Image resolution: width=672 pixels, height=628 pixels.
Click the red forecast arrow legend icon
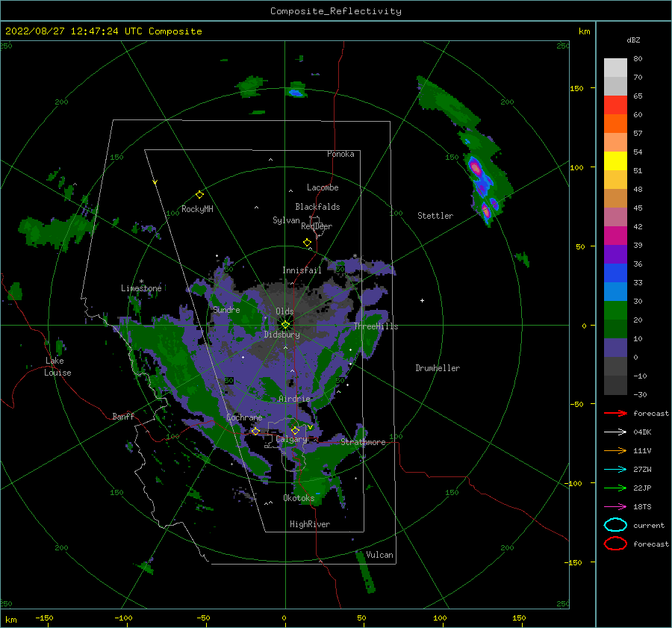(615, 413)
